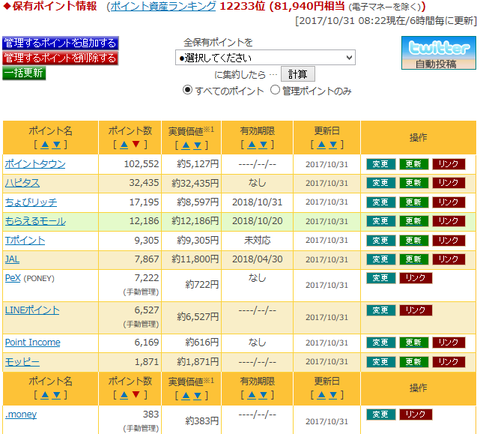Click 変更 in Tポイント row
This screenshot has height=434, width=480.
(381, 240)
